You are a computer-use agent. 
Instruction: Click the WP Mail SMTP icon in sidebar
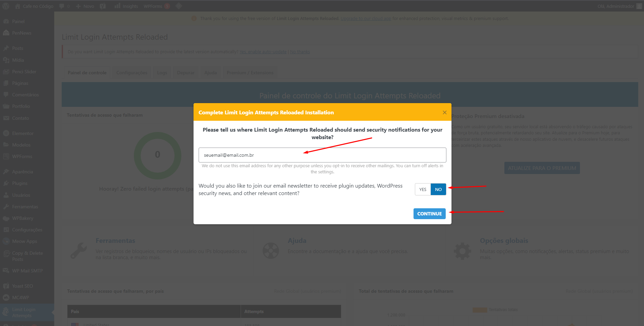click(x=6, y=271)
